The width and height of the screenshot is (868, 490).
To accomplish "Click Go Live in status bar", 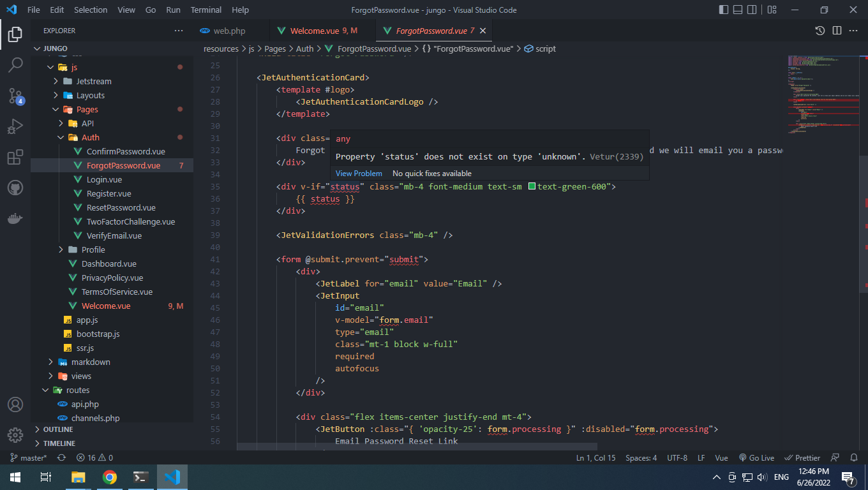I will (x=756, y=457).
